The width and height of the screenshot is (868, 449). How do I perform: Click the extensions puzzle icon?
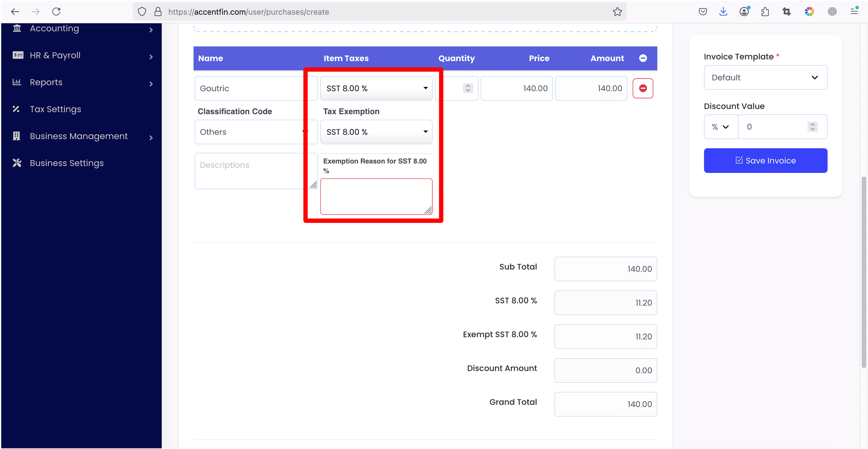(x=765, y=12)
